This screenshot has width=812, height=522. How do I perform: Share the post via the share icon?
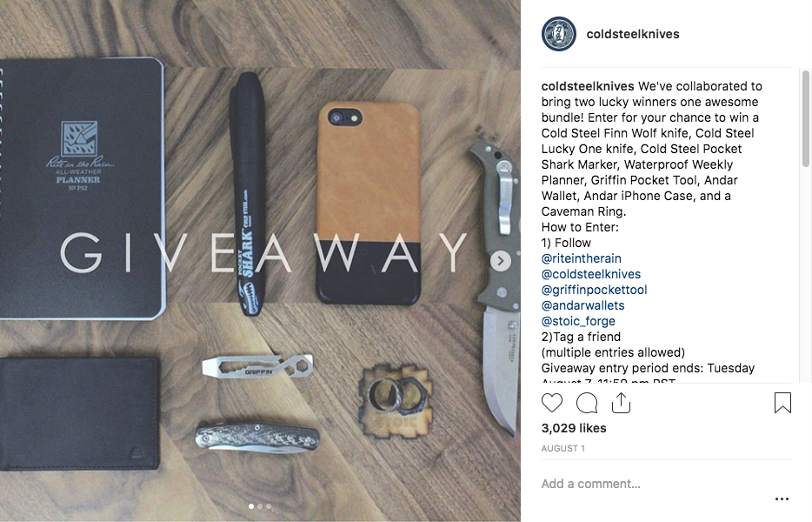pos(621,403)
